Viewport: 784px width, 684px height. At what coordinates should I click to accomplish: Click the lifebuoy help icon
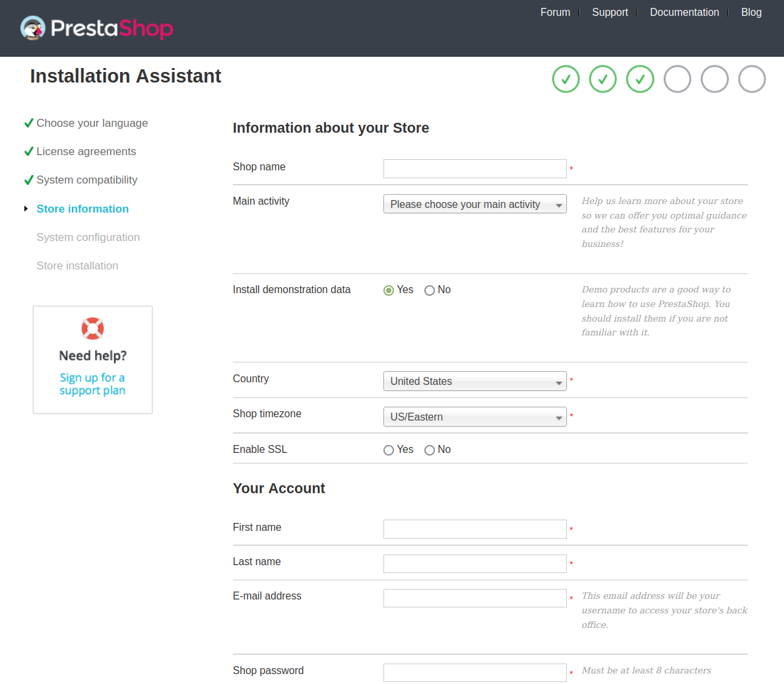coord(92,328)
